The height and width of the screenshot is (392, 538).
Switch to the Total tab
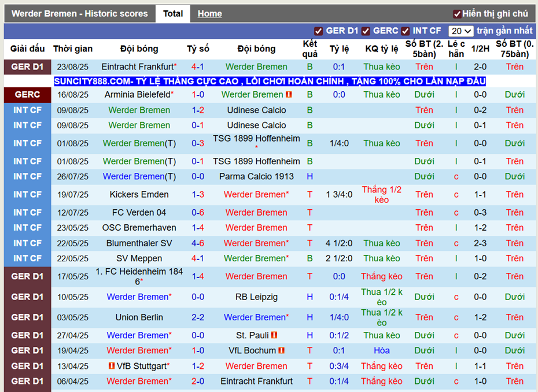[173, 14]
